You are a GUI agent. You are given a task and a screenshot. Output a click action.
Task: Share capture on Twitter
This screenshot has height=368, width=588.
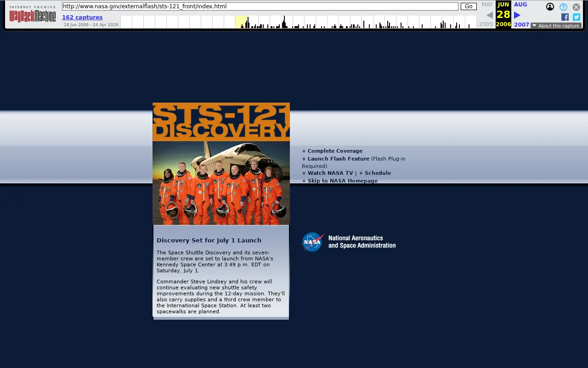pos(577,17)
